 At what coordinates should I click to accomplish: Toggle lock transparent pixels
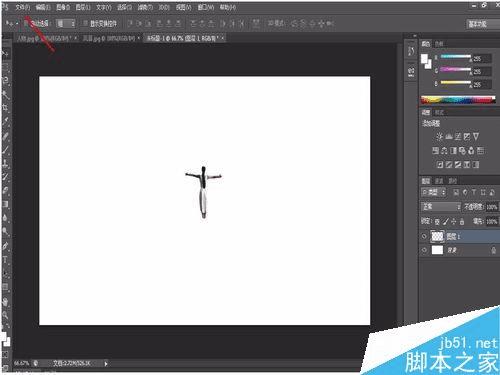coord(437,221)
